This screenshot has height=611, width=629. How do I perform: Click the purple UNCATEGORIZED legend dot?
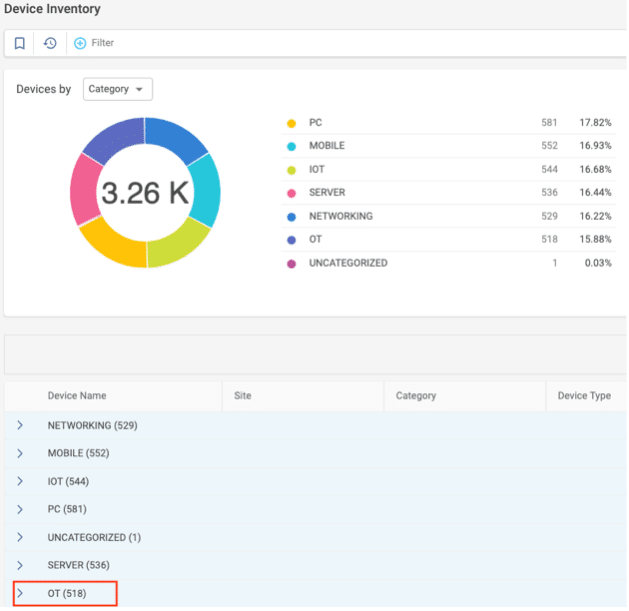click(x=292, y=264)
